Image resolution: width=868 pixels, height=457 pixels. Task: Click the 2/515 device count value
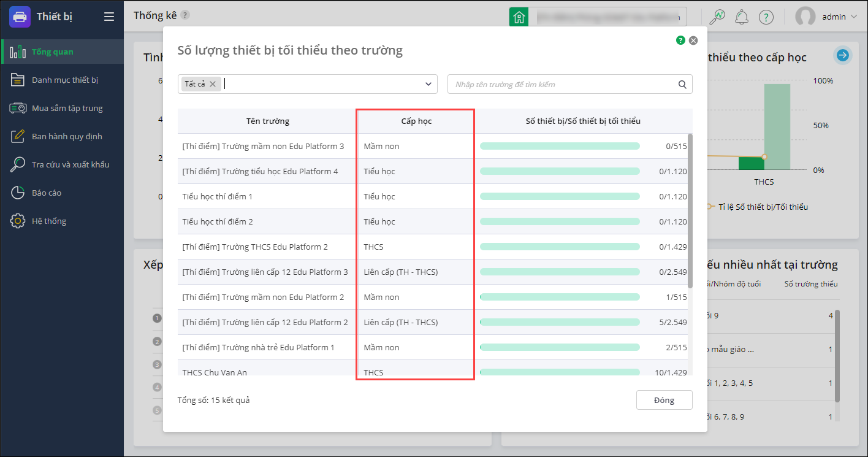click(x=677, y=347)
